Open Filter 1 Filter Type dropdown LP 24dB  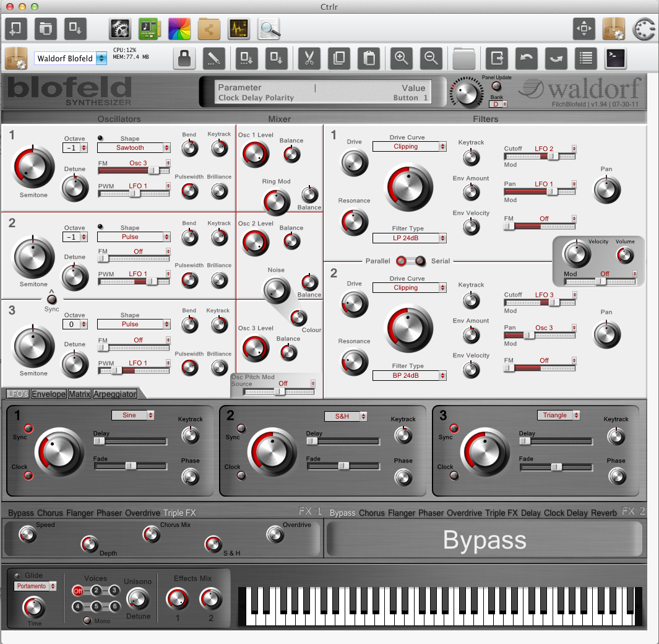(x=409, y=238)
